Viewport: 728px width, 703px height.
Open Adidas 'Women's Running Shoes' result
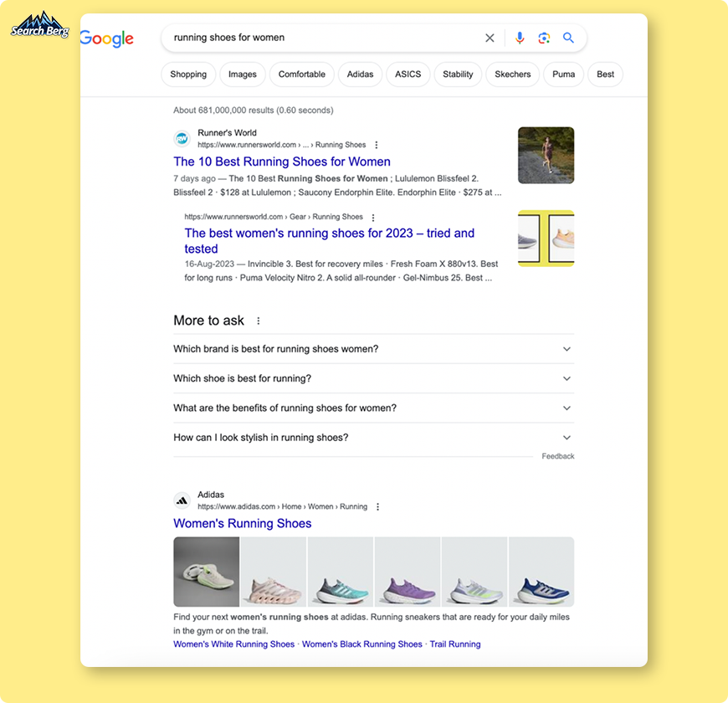(243, 523)
